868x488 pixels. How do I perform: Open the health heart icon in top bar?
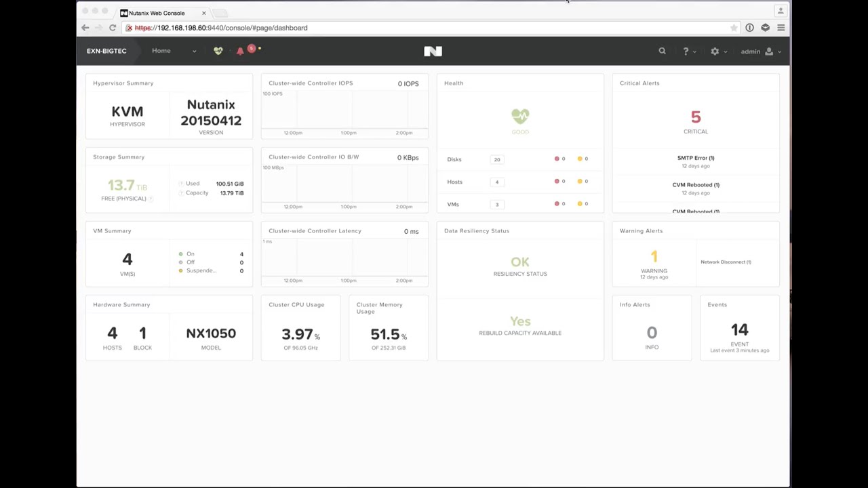click(218, 51)
